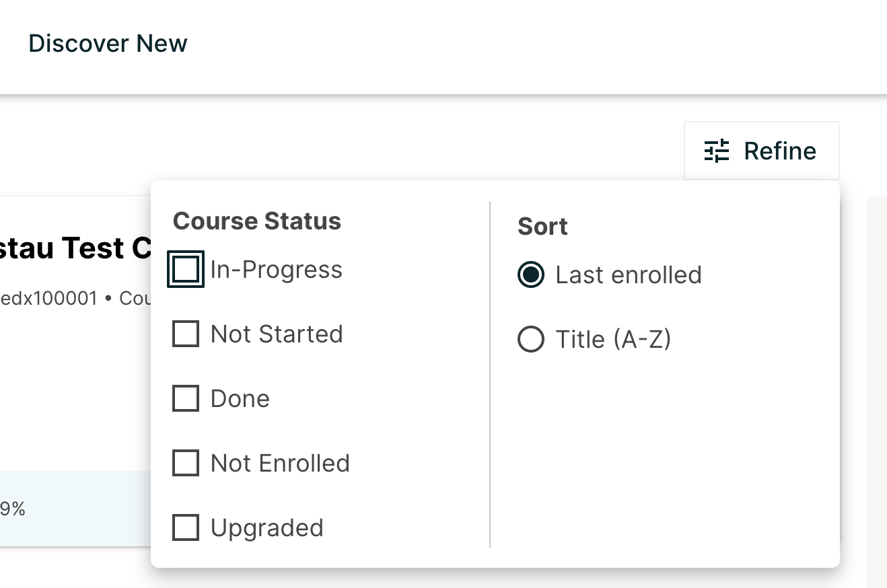The height and width of the screenshot is (588, 887).
Task: Click the "Last enrolled" sort label
Action: pos(629,275)
